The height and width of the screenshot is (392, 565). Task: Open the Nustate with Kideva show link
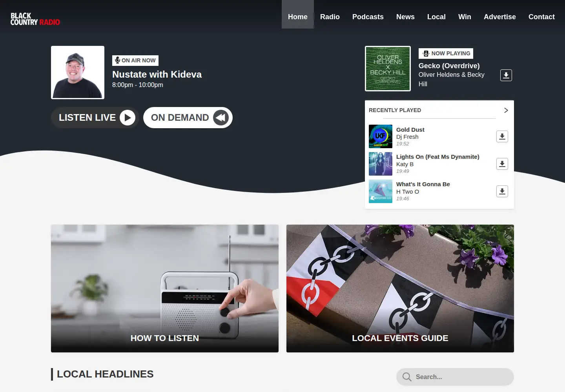[x=157, y=74]
